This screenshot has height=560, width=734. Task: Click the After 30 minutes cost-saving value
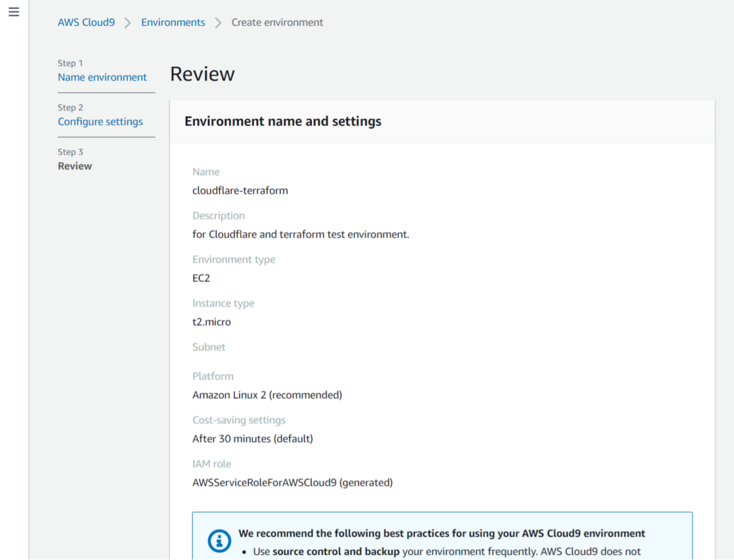pos(252,439)
